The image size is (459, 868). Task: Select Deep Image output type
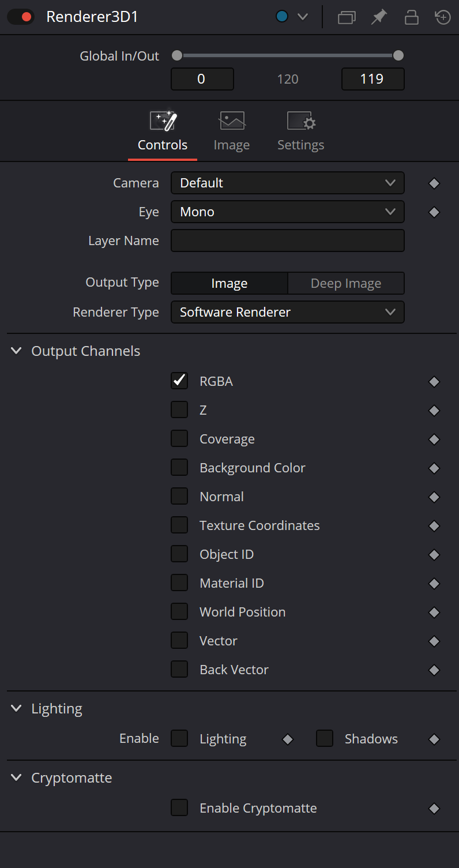pyautogui.click(x=346, y=283)
